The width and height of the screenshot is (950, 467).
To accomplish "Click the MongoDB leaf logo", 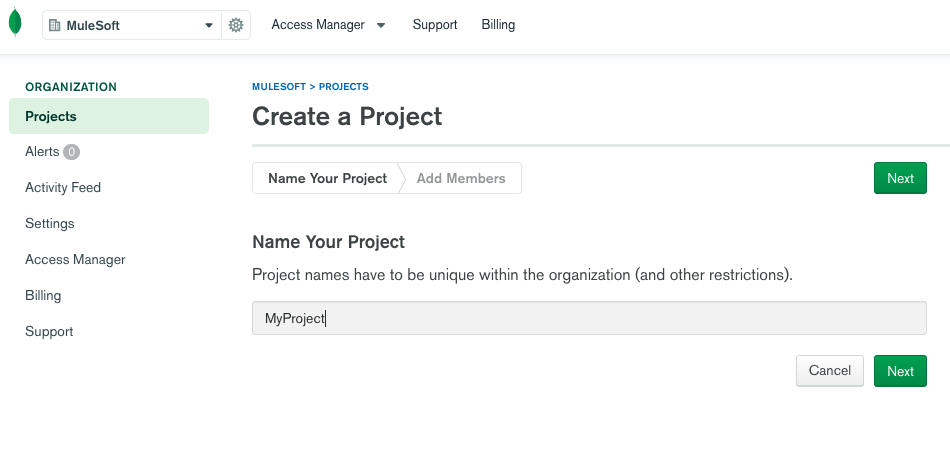I will point(15,22).
